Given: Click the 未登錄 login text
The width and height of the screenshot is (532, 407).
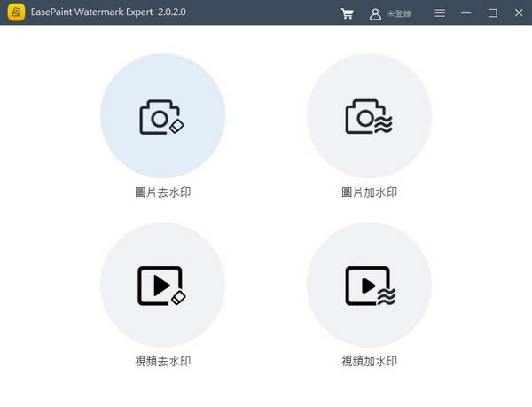Looking at the screenshot, I should click(x=400, y=13).
